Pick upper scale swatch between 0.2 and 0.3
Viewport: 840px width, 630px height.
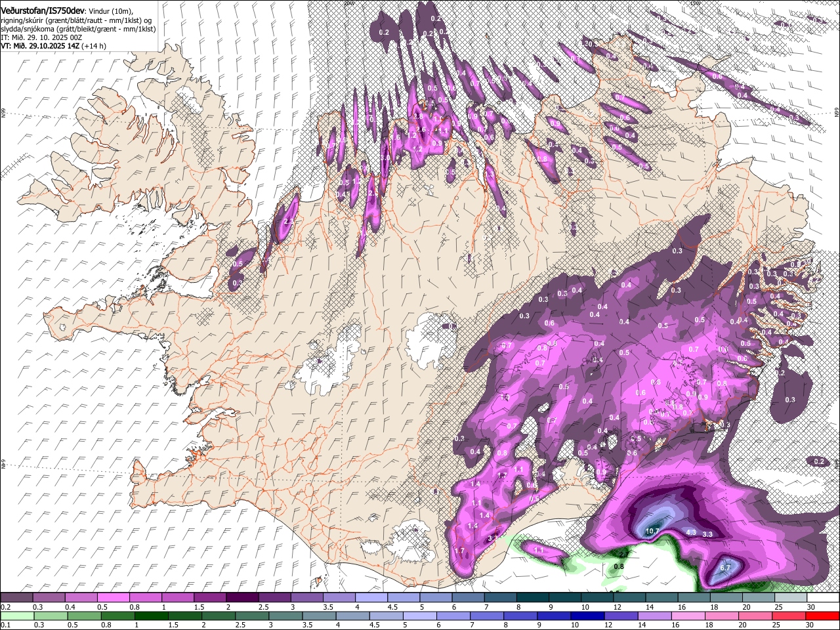click(16, 597)
